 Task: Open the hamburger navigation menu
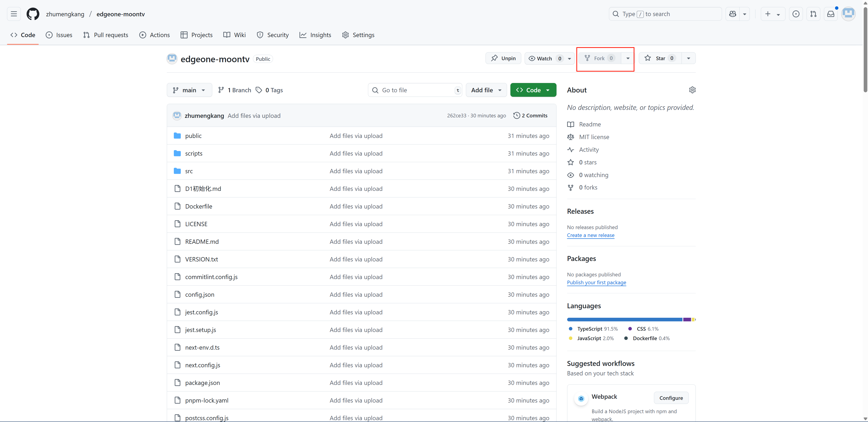[14, 14]
